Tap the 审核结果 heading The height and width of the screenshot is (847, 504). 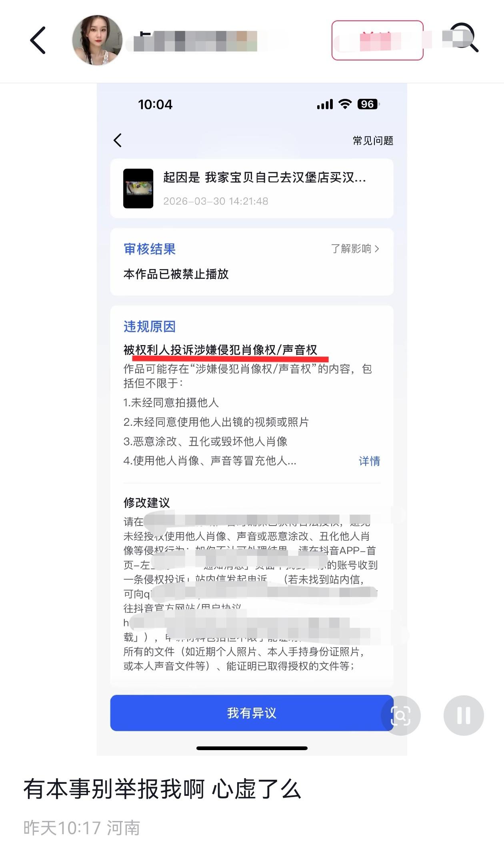click(x=150, y=249)
